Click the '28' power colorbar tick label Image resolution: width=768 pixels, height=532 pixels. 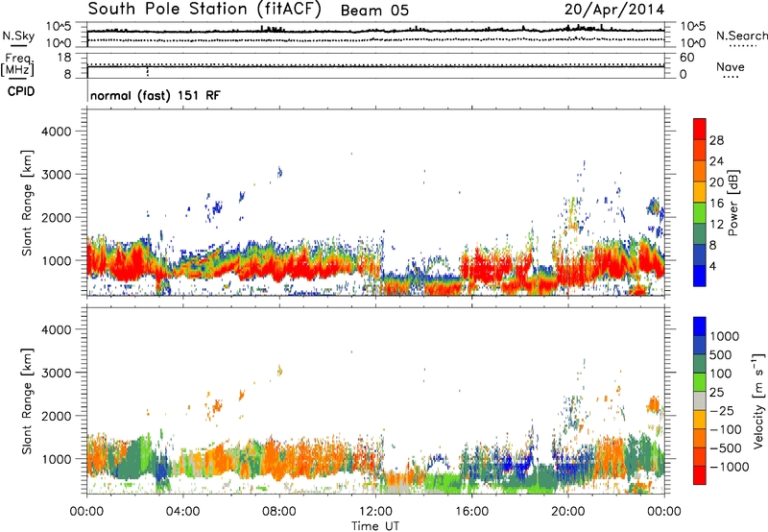(x=716, y=140)
